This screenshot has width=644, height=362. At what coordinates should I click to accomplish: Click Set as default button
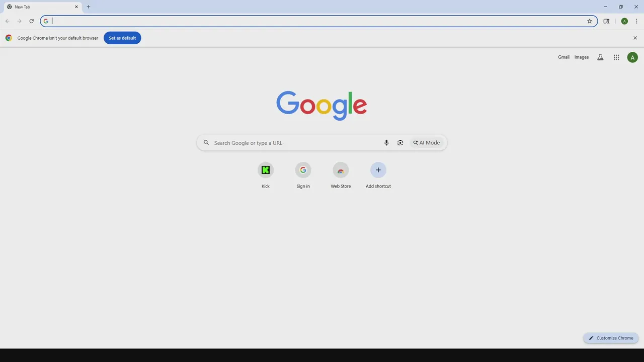[x=122, y=38]
